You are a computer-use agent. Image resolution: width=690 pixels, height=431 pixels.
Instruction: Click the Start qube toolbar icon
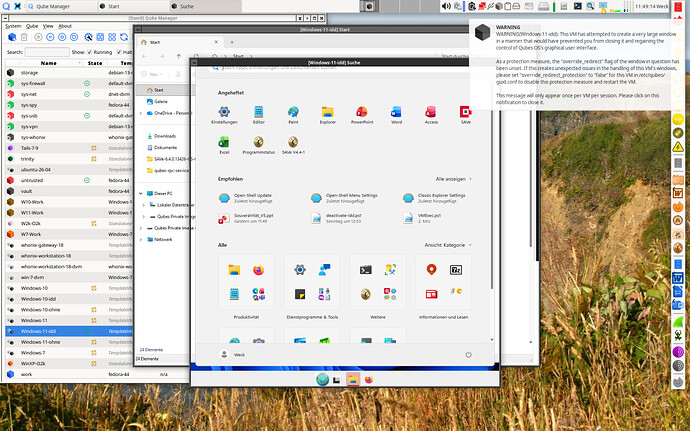(38, 37)
